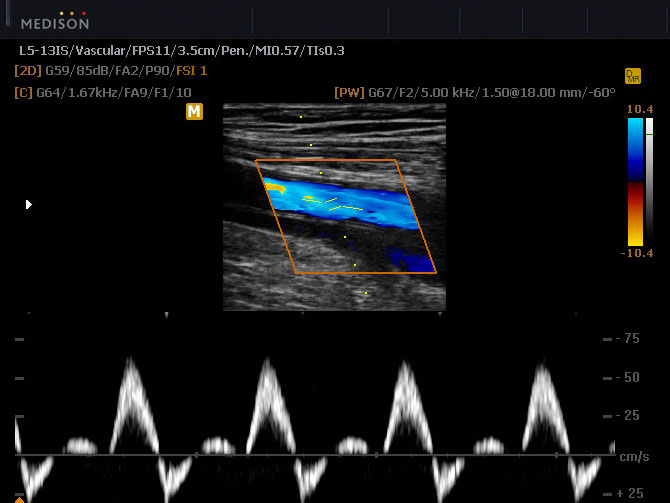Viewport: 670px width, 503px height.
Task: Click the upper color scale value 10.4
Action: click(x=640, y=109)
